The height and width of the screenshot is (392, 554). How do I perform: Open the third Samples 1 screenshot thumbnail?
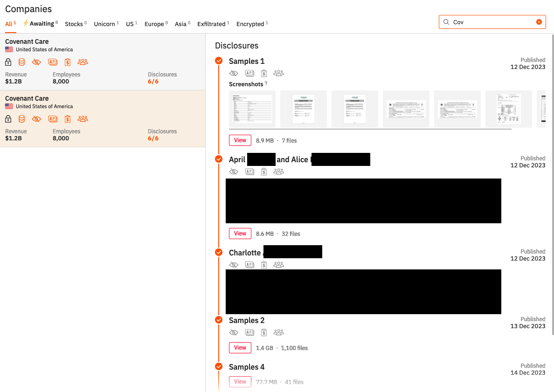tap(355, 109)
